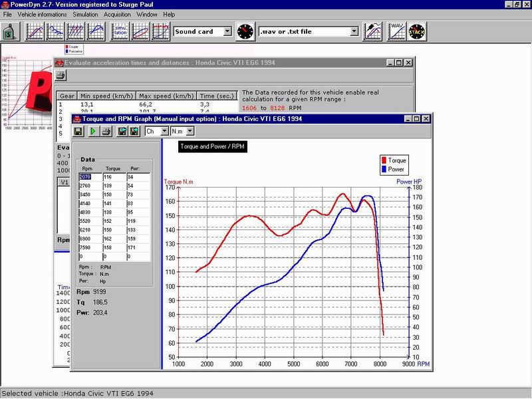Click the red Torque legend swatch

click(x=384, y=160)
